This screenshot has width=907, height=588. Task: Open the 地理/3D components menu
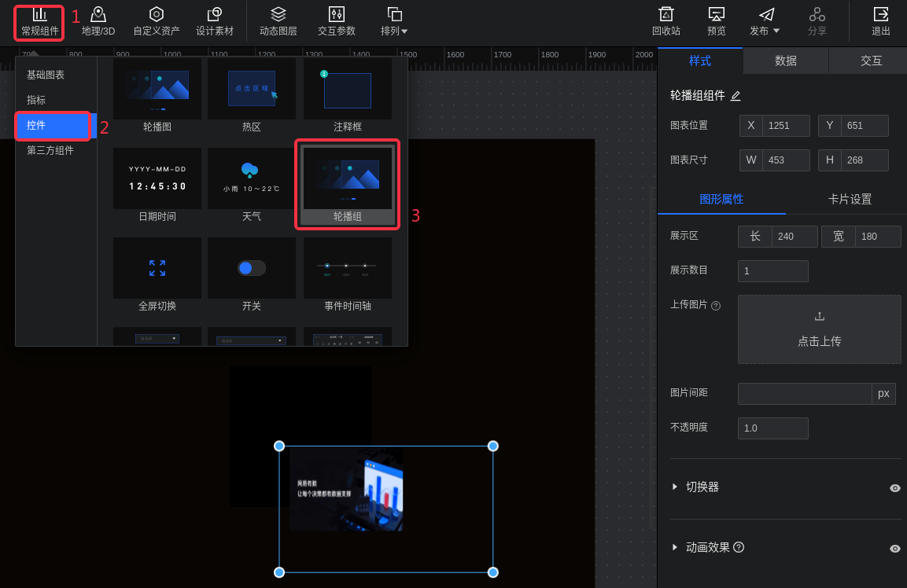tap(98, 21)
